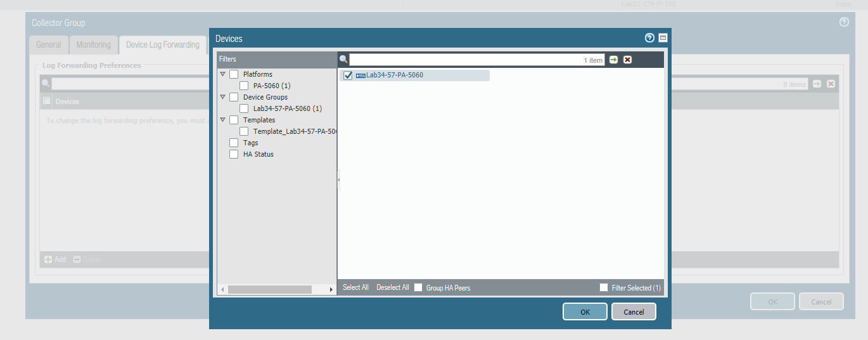Collapse the Device Groups tree node
The height and width of the screenshot is (340, 868).
coord(223,97)
